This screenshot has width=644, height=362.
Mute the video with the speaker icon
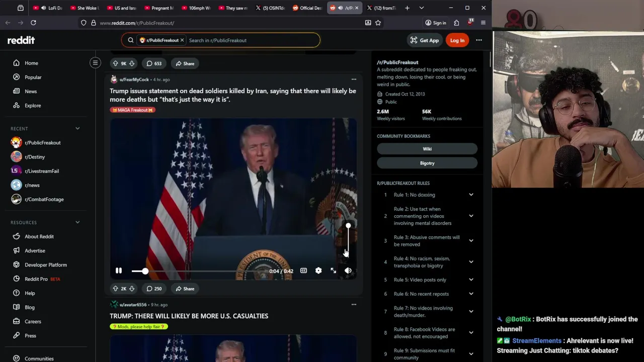coord(348,270)
